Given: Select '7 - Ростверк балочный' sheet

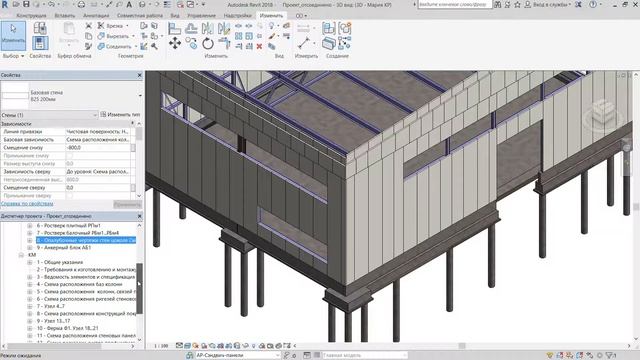Looking at the screenshot, I should point(78,233).
